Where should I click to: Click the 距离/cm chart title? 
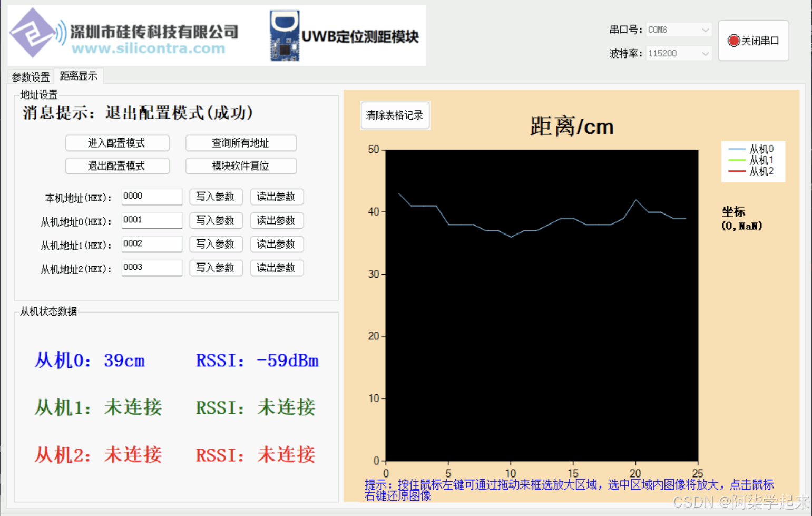pyautogui.click(x=572, y=126)
